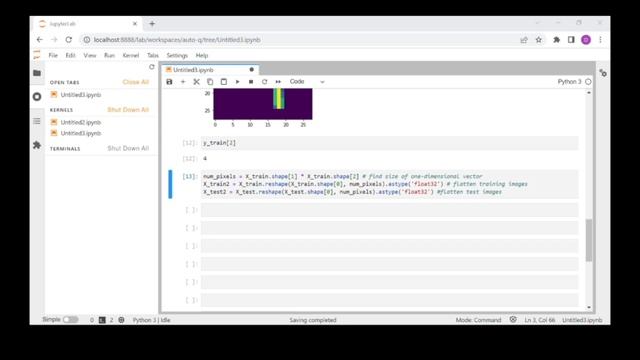
Task: Open the Run menu
Action: point(109,55)
